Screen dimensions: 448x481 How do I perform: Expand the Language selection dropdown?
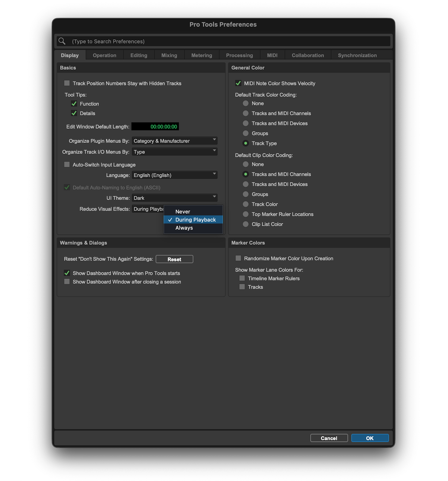(175, 175)
